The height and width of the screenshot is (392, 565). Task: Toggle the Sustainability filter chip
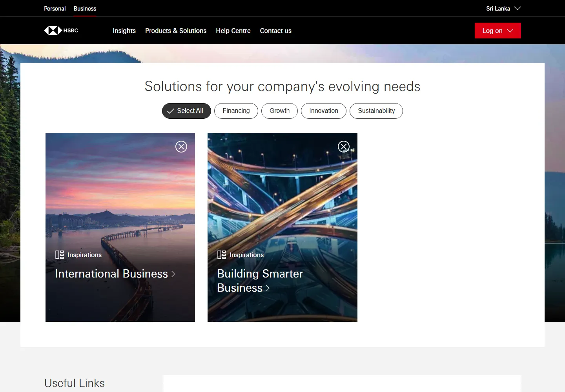point(376,111)
